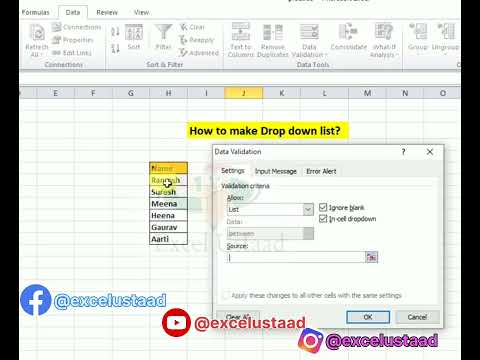
Task: Click Remove Duplicates tool
Action: (273, 32)
